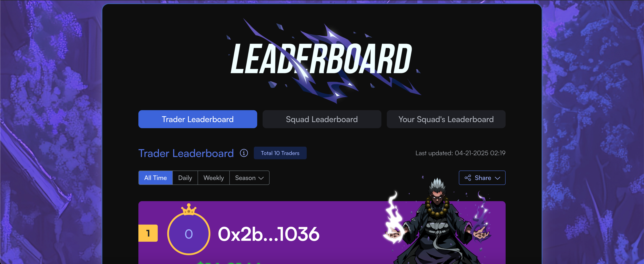Open the round avatar of the top trader
Image resolution: width=644 pixels, height=264 pixels.
click(189, 234)
